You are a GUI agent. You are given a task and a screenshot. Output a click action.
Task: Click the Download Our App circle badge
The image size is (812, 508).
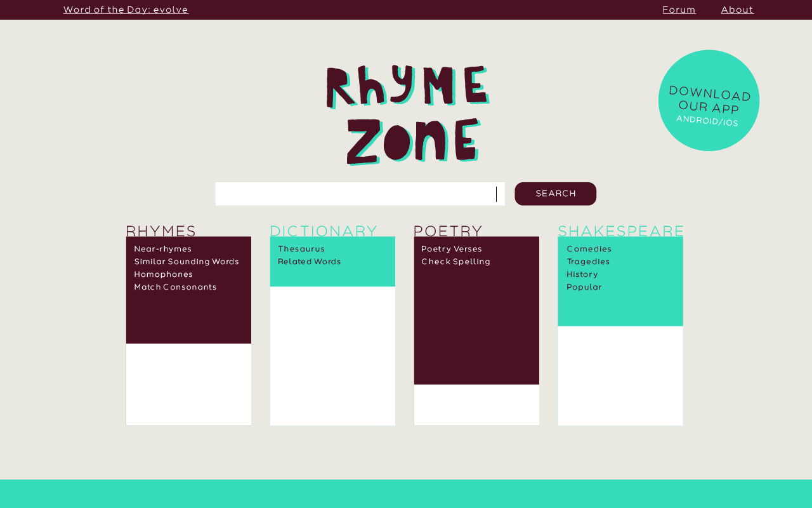click(x=709, y=100)
